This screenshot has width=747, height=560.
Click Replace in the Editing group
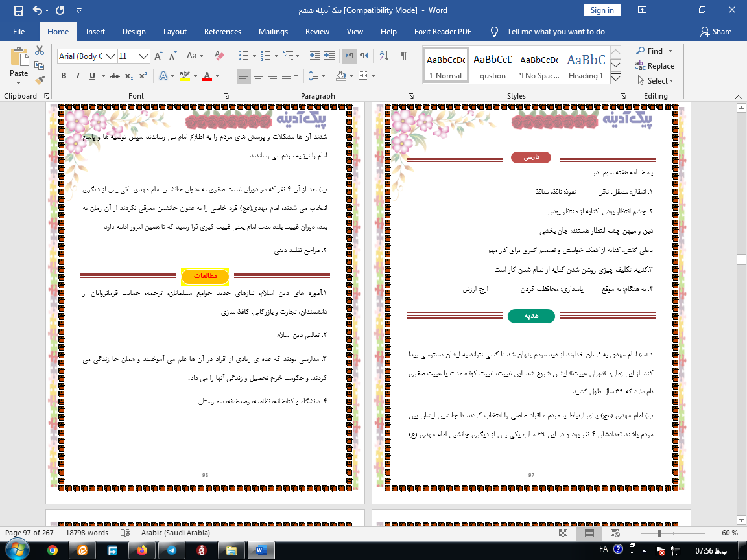(656, 66)
